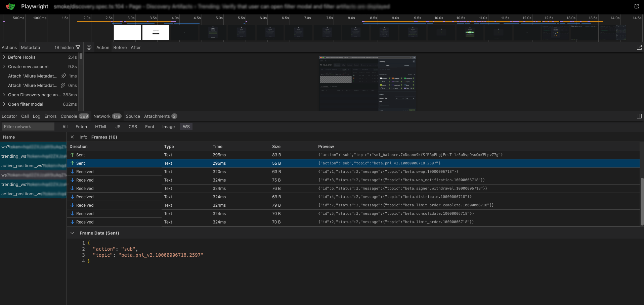Close the Info panel with the X icon
The width and height of the screenshot is (644, 305).
click(x=72, y=137)
